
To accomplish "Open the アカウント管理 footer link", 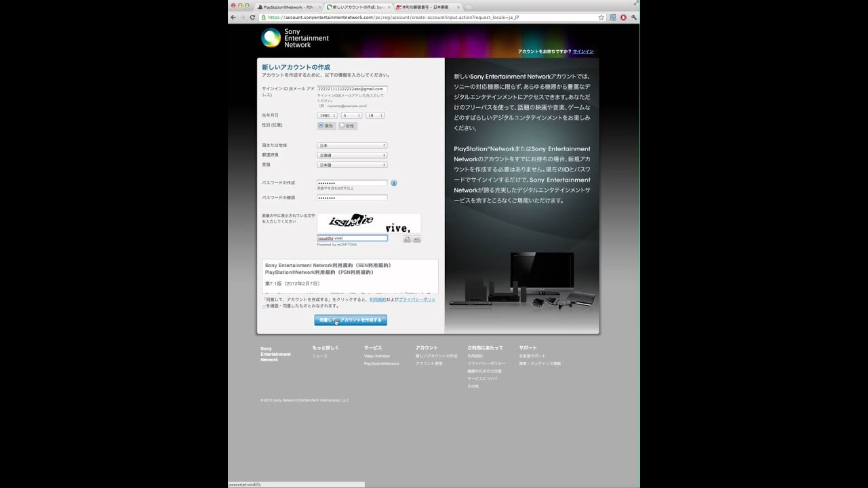I will pos(429,363).
